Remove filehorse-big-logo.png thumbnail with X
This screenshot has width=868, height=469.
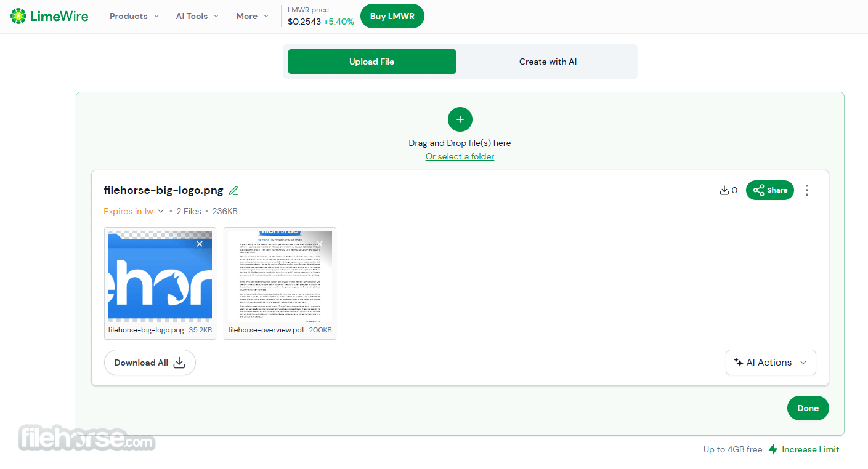click(200, 244)
